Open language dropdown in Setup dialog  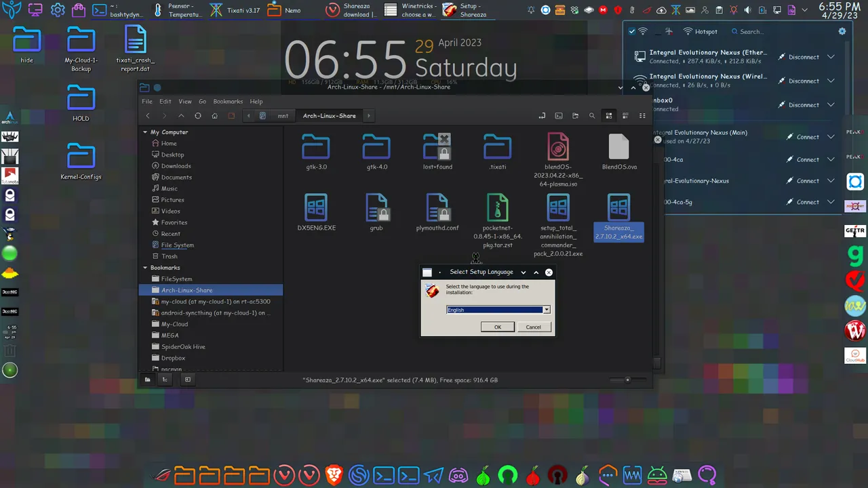click(547, 310)
